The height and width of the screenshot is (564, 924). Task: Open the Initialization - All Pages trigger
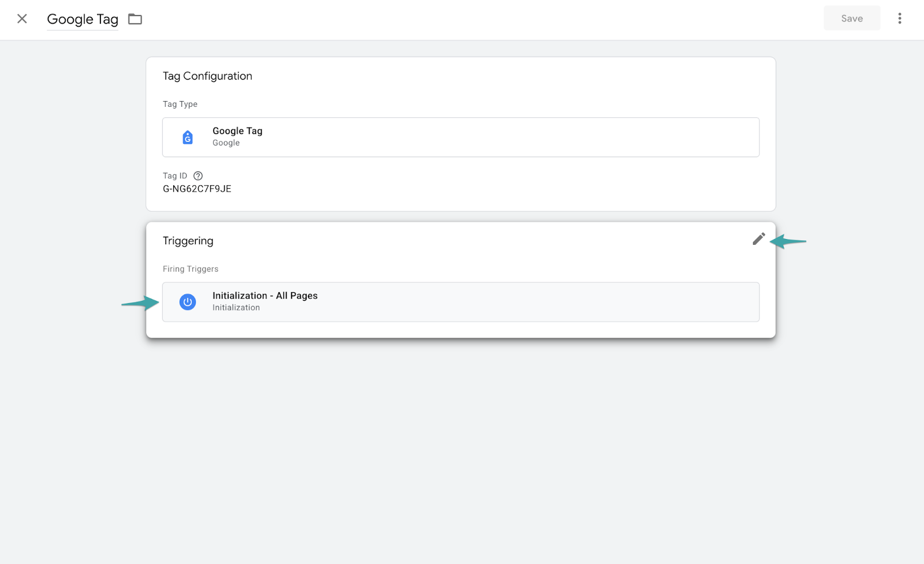(x=265, y=296)
